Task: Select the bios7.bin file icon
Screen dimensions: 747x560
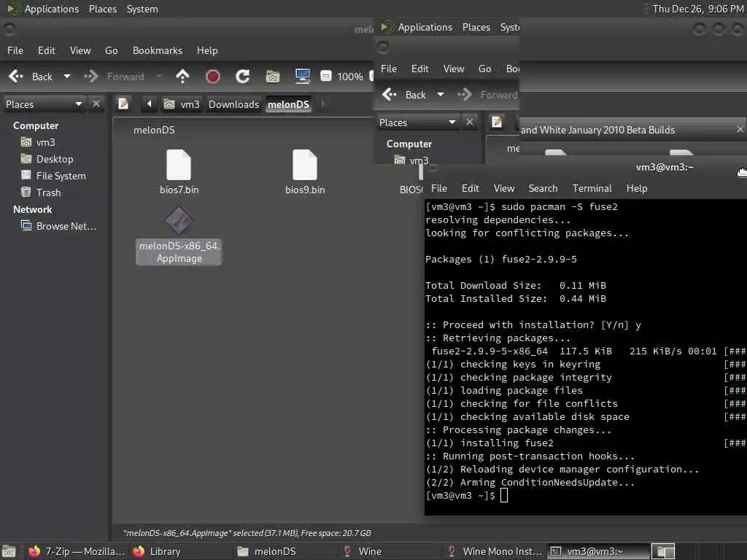Action: pos(179,165)
